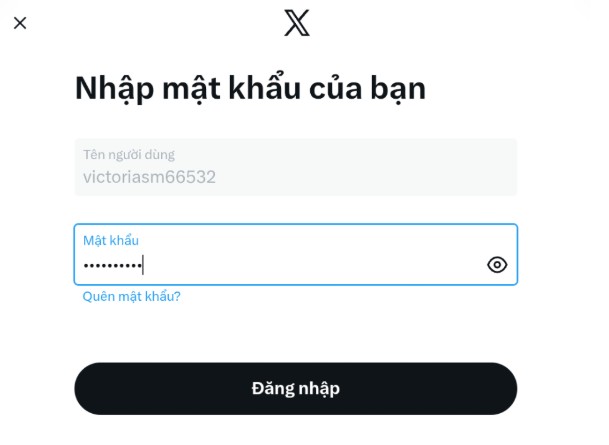Place the cursor at the password text caret
The width and height of the screenshot is (609, 445).
pyautogui.click(x=143, y=265)
